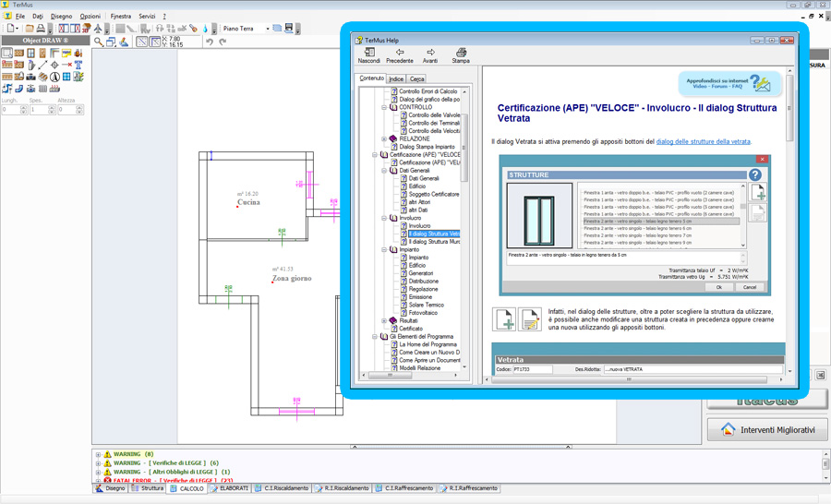Open file with the folder icon
The width and height of the screenshot is (831, 504).
point(30,28)
